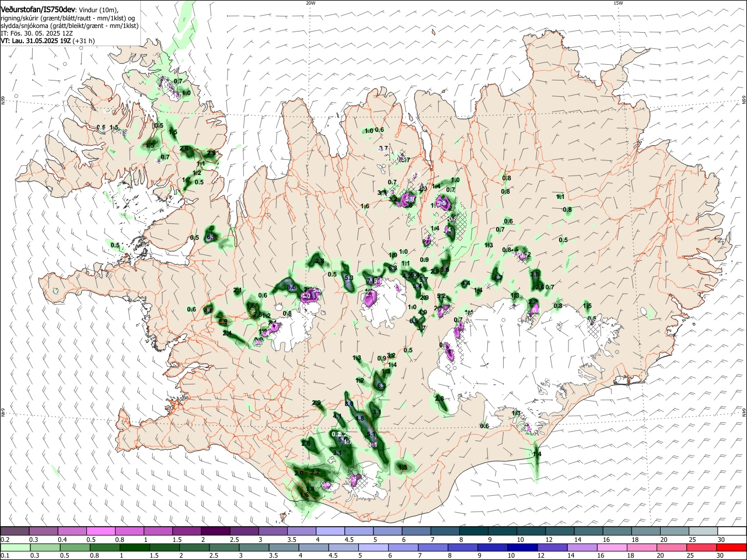Pick the bright pink 0.5 swatch in the top legend row
Viewport: 747px width, 560px height.
(100, 531)
